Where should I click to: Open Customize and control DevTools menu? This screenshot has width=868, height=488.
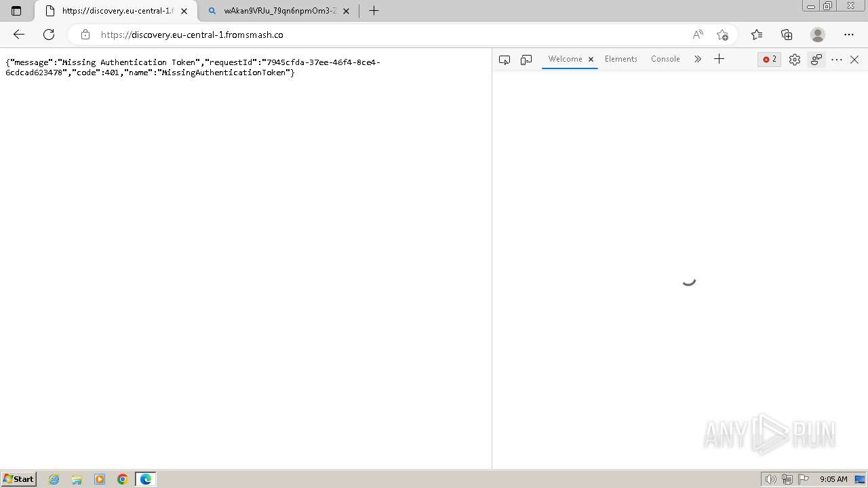tap(837, 60)
